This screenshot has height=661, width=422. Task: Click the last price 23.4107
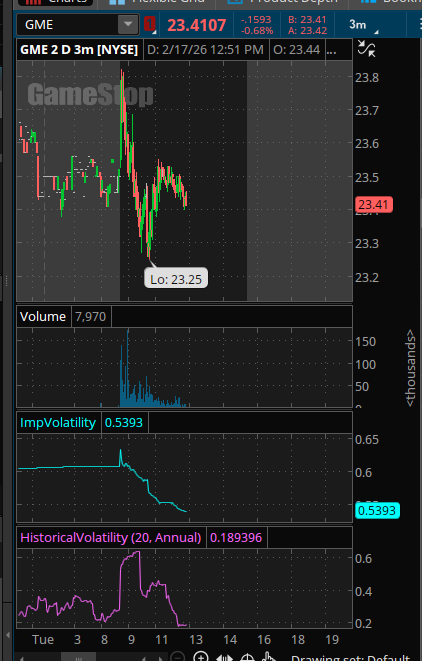pos(196,25)
